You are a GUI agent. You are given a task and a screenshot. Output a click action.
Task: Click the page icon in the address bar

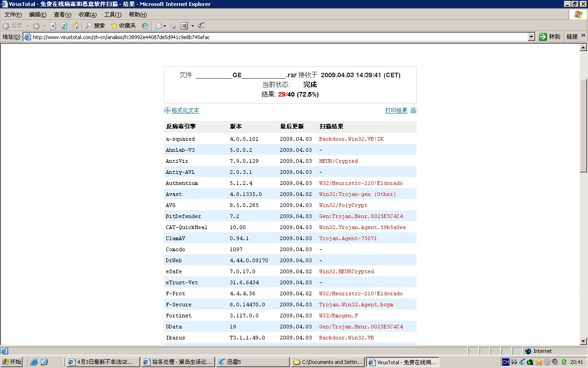28,37
